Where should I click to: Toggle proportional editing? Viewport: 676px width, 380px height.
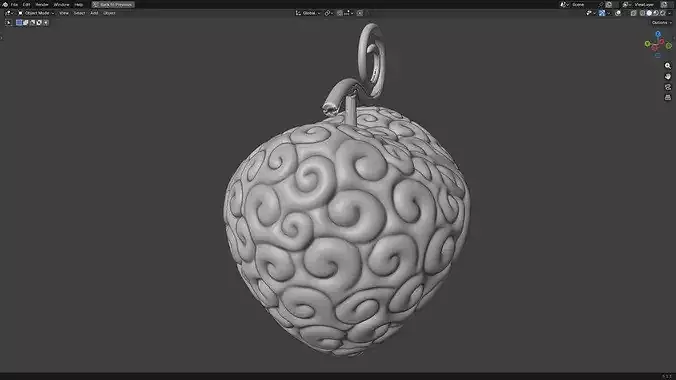pyautogui.click(x=360, y=13)
